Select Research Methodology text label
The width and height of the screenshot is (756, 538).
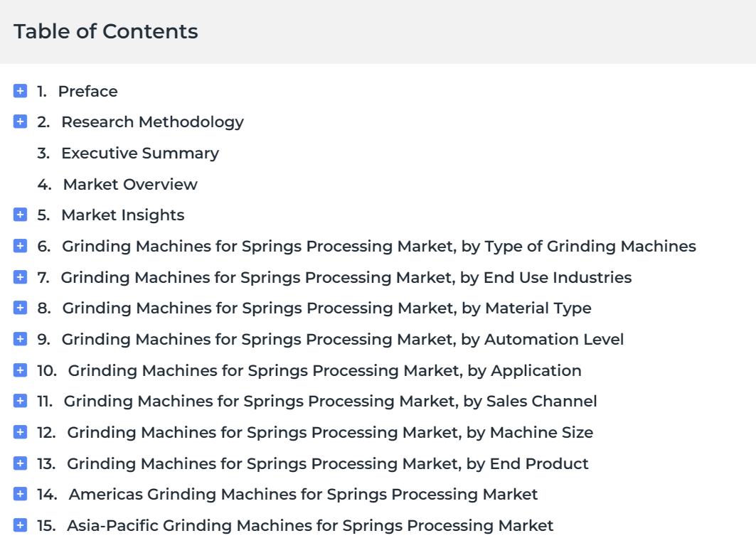coord(152,122)
